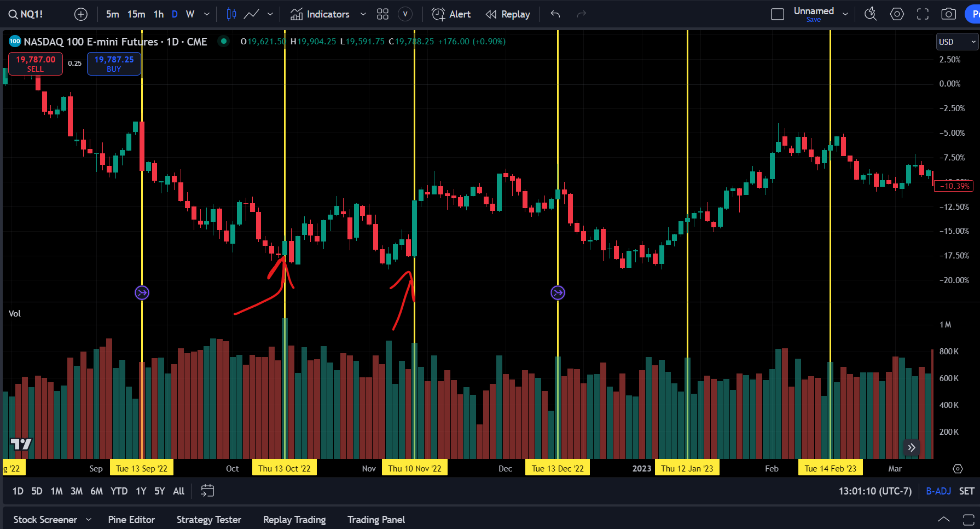Open the go-to-date calendar icon
The image size is (980, 529).
[207, 491]
